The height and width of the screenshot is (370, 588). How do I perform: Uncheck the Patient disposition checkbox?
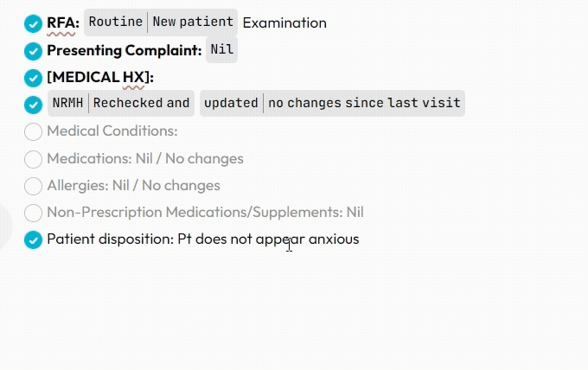(33, 239)
